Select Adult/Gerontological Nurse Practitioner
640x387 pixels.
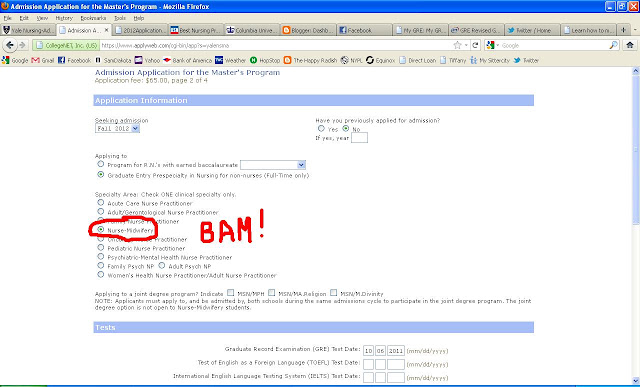pyautogui.click(x=100, y=211)
